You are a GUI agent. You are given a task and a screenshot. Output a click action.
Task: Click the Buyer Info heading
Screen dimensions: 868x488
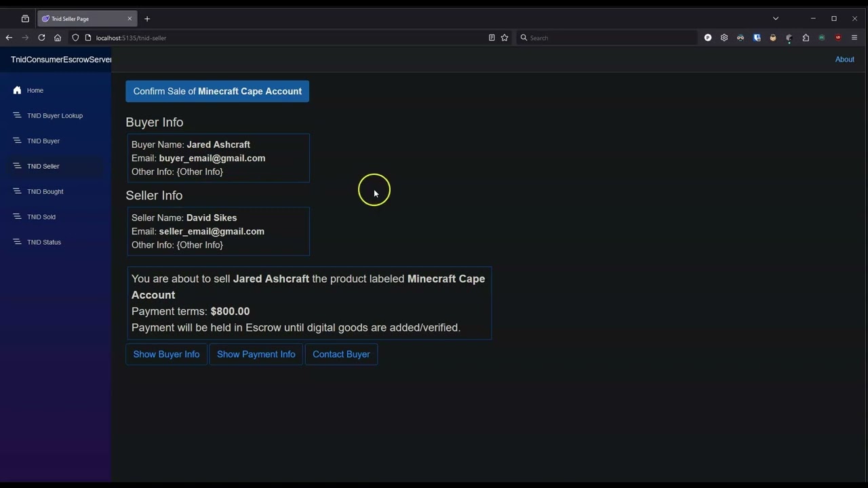coord(155,122)
